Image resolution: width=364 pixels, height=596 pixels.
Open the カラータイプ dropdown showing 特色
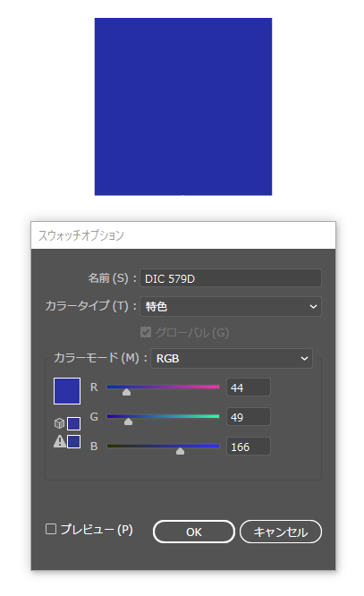[x=231, y=306]
